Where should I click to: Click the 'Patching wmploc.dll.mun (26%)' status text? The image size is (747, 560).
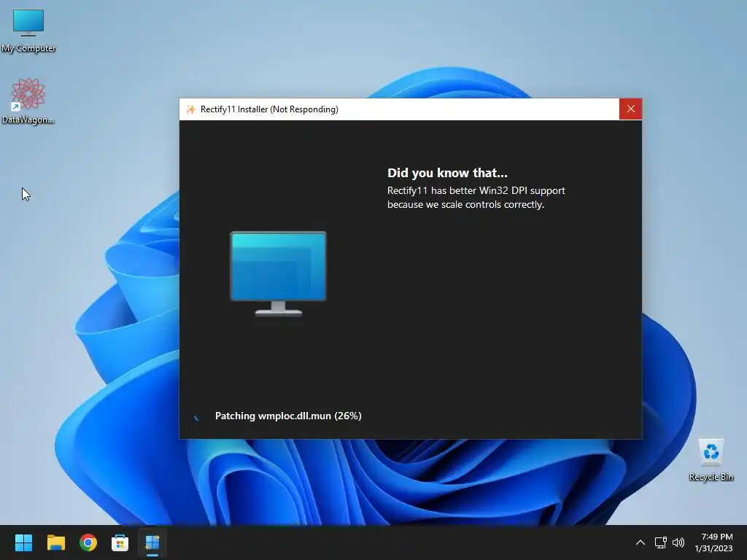(x=288, y=416)
